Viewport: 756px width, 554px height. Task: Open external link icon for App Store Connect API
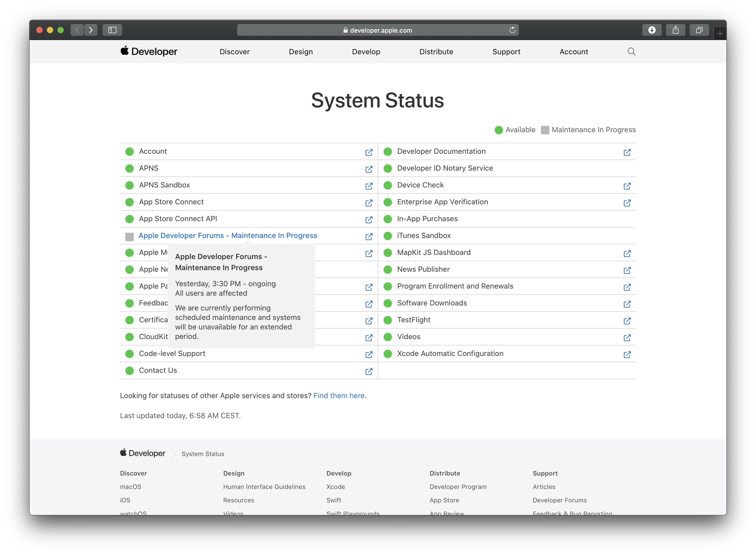(369, 220)
